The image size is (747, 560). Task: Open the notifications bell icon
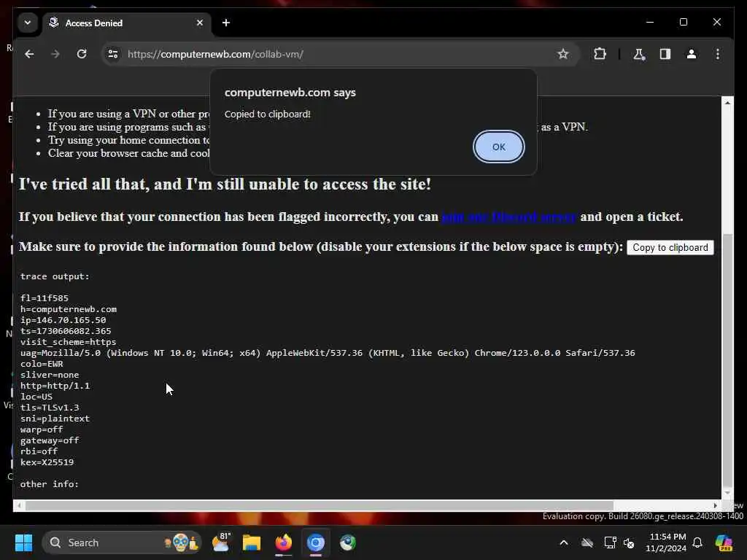coord(697,542)
